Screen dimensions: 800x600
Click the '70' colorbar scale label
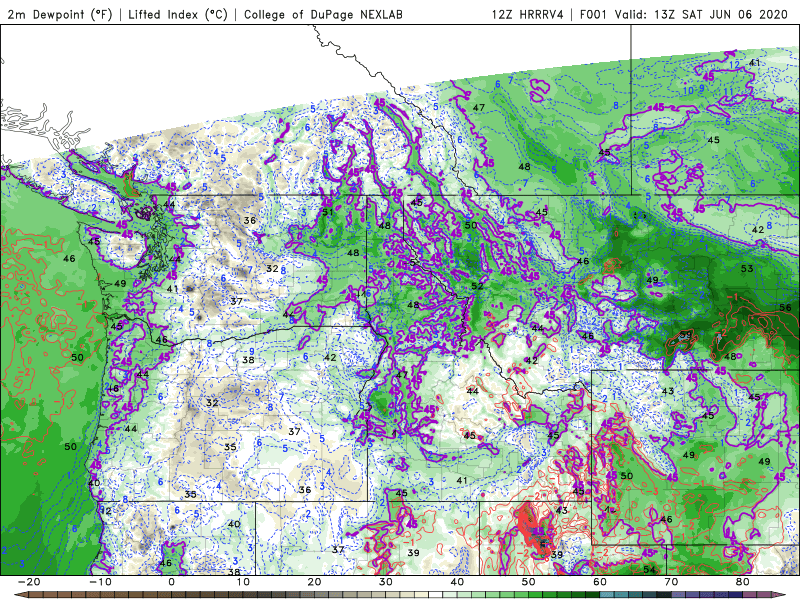[x=671, y=582]
